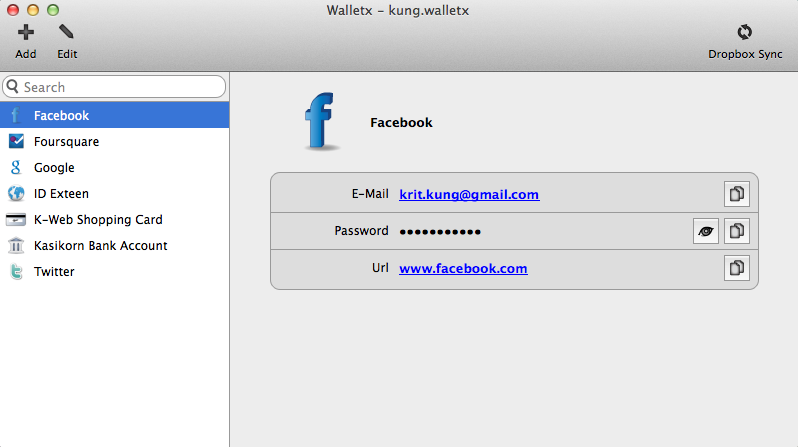Viewport: 798px width, 447px height.
Task: Reveal the hidden password with eye icon
Action: pyautogui.click(x=705, y=231)
